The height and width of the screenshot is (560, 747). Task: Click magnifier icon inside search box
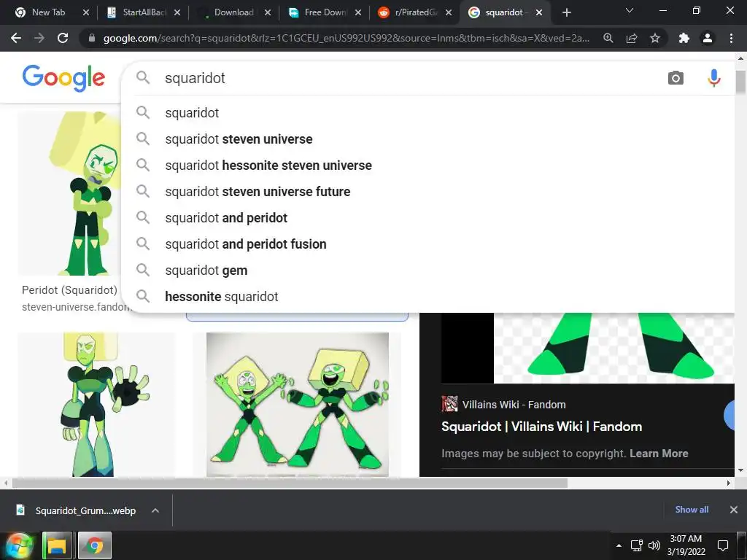pyautogui.click(x=143, y=77)
